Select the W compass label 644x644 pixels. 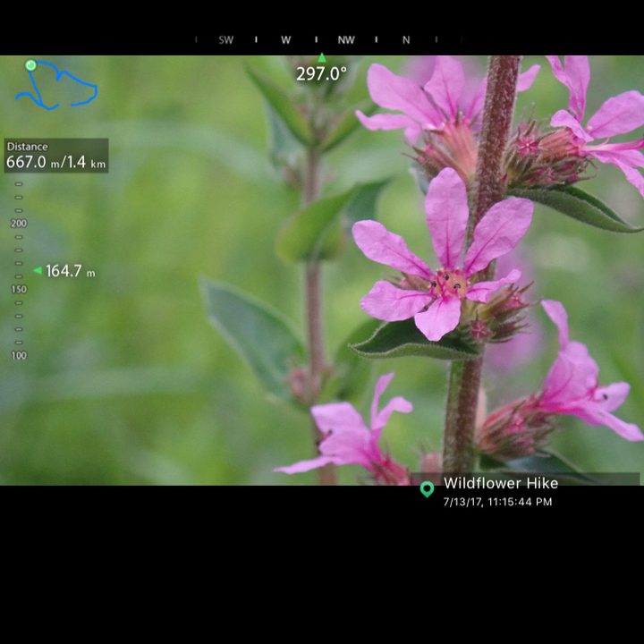[x=286, y=40]
